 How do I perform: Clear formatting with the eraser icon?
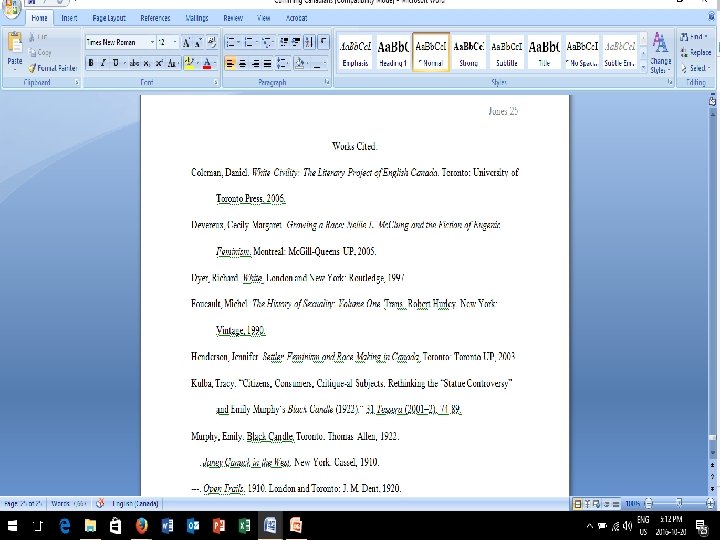click(x=212, y=42)
